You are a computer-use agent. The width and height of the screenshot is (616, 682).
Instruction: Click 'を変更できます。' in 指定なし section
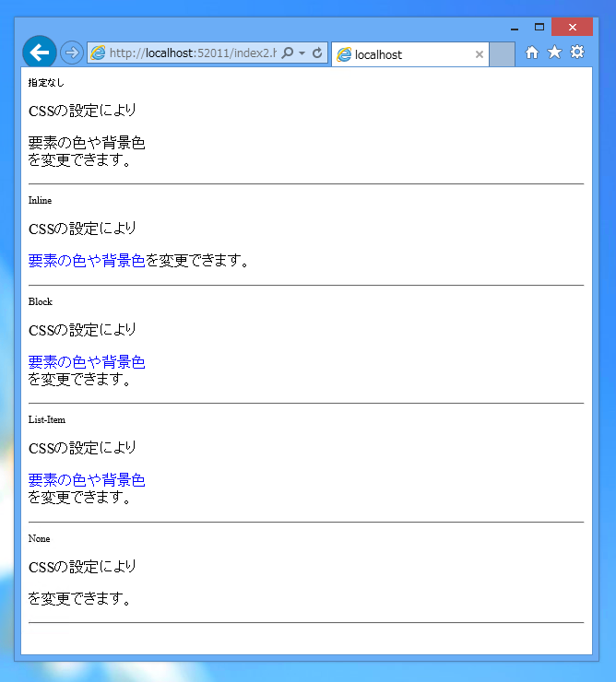(x=79, y=160)
